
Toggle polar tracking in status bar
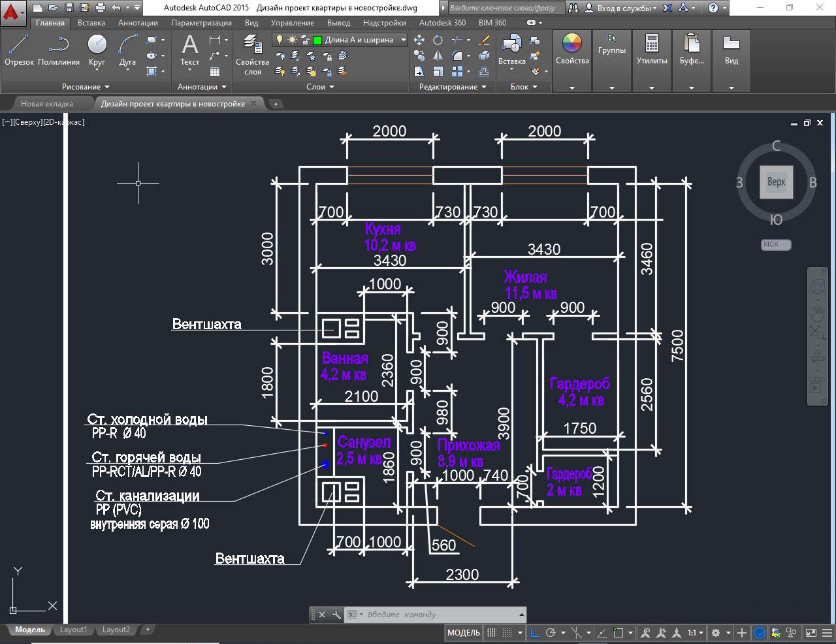pyautogui.click(x=551, y=633)
